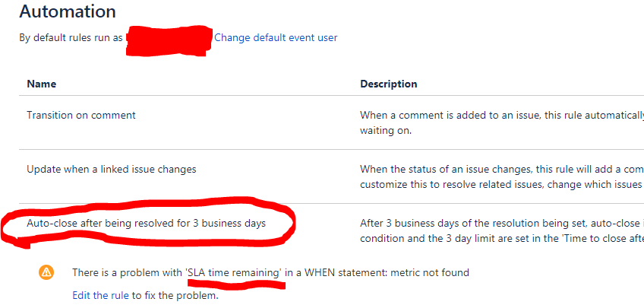Viewport: 644px width, 305px height.
Task: Click the redacted default user name
Action: [169, 40]
